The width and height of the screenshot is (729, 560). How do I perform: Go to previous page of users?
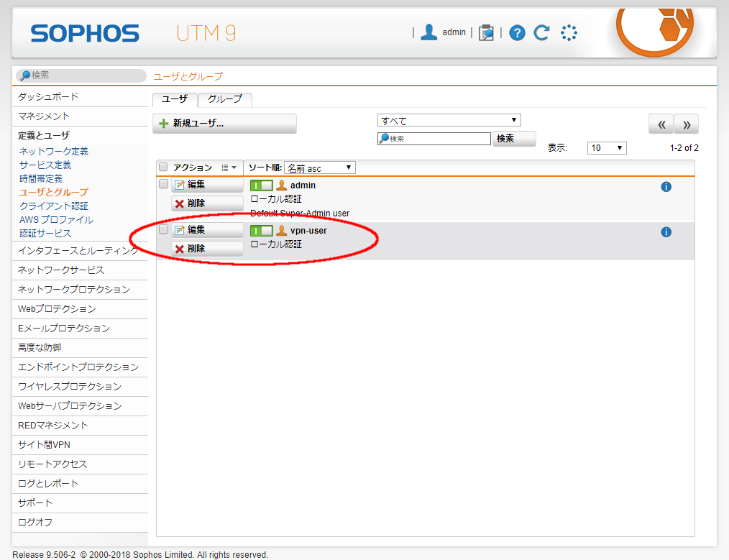coord(661,124)
